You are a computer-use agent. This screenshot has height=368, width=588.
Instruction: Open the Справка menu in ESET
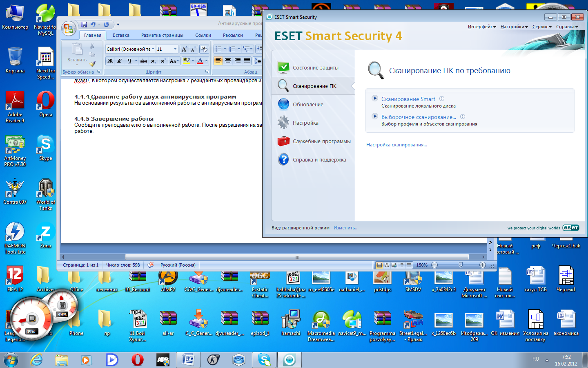pyautogui.click(x=567, y=27)
